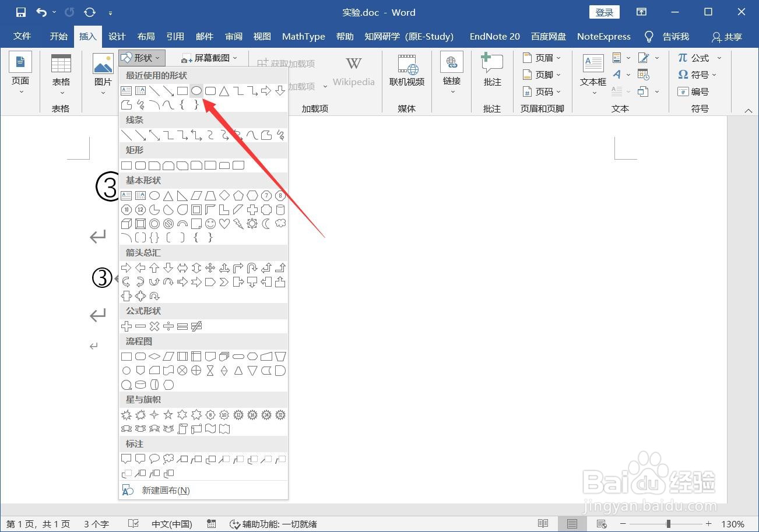Image resolution: width=759 pixels, height=532 pixels.
Task: Collapse the ribbon with the chevron
Action: tap(749, 110)
